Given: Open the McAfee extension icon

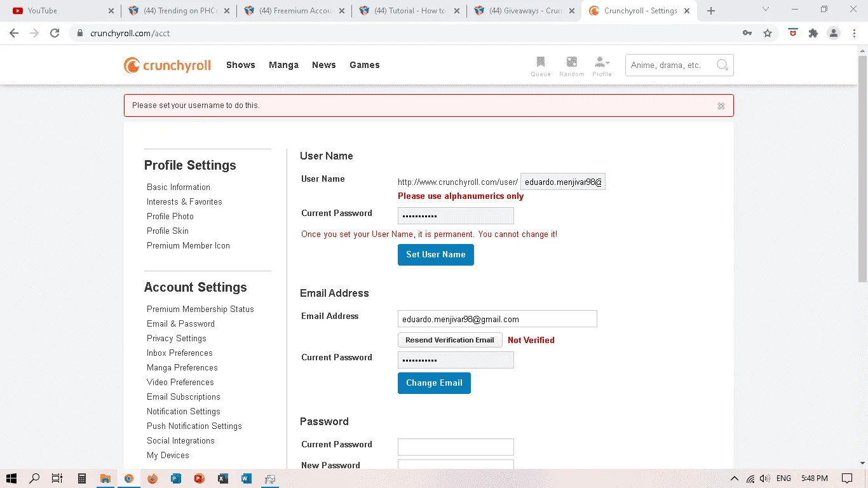Looking at the screenshot, I should coord(792,33).
